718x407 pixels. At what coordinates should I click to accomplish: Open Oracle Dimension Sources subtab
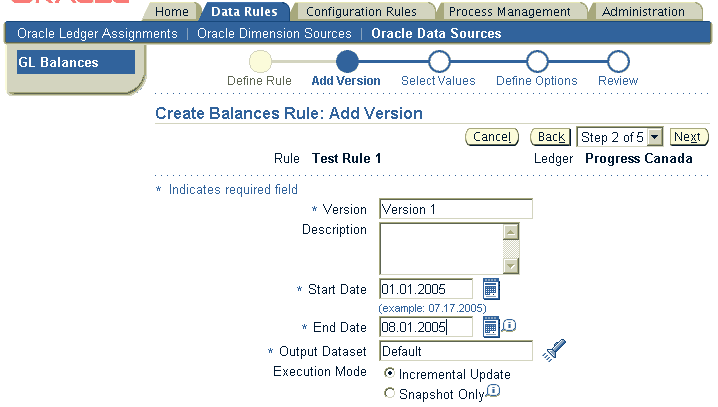coord(274,33)
